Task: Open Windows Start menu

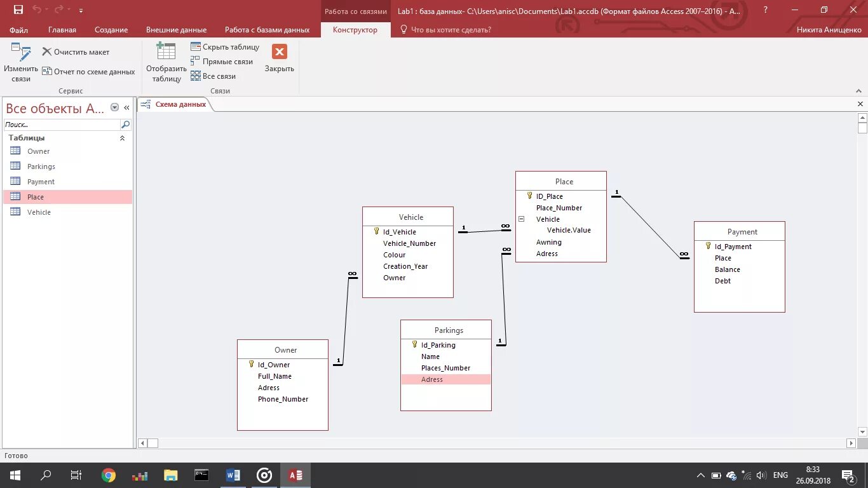Action: point(15,475)
